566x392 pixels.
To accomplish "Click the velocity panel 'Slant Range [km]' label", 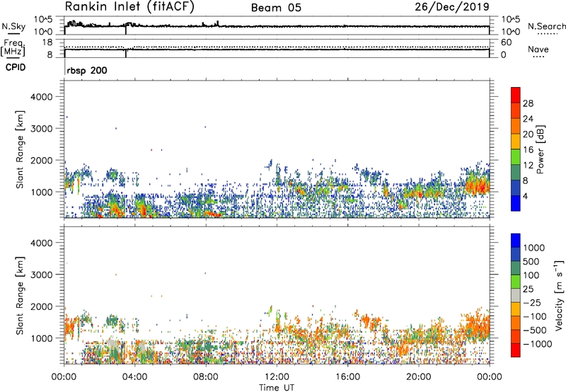I will tap(20, 296).
